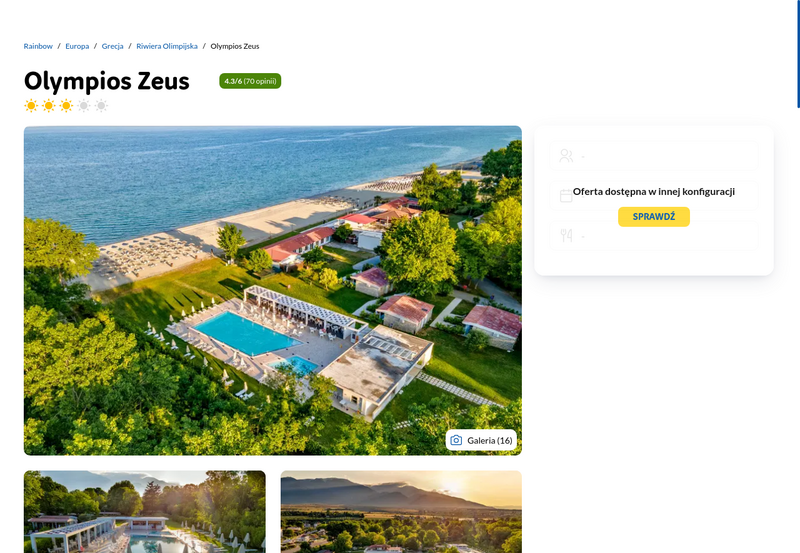Open the Rainbow breadcrumb link

38,46
